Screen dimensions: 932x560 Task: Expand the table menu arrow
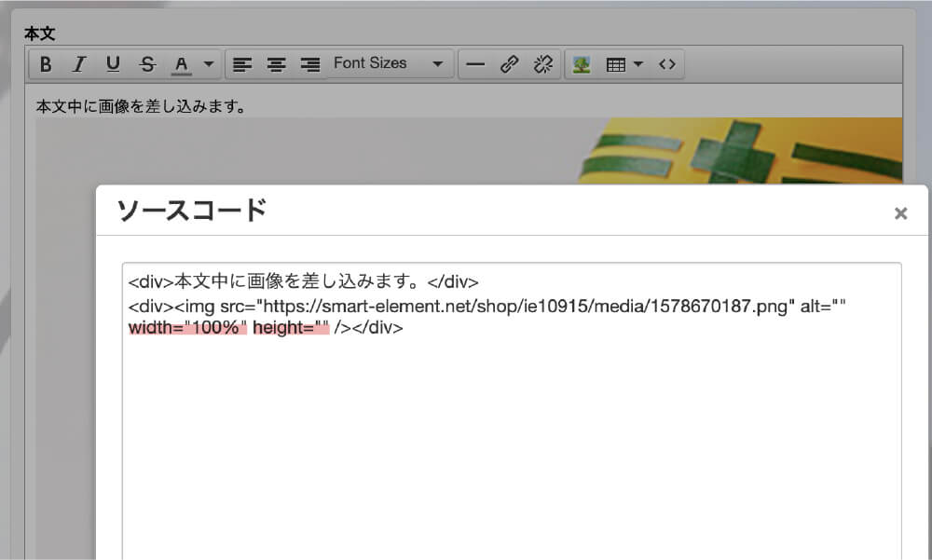click(638, 64)
